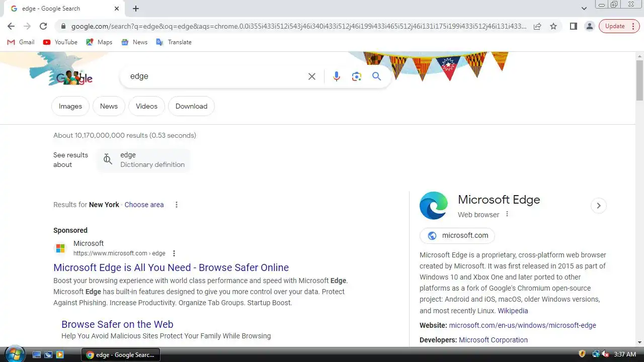Click the site info lock icon
This screenshot has height=362, width=644.
pyautogui.click(x=63, y=26)
